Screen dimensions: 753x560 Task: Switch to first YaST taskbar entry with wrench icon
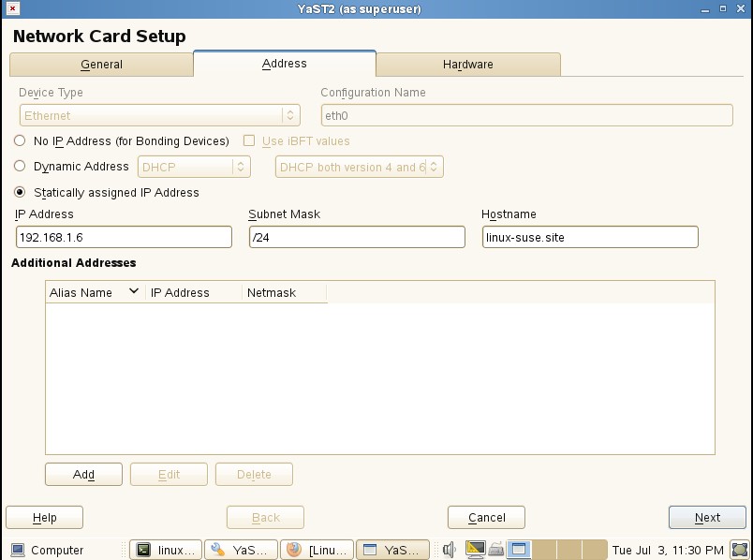pos(241,550)
